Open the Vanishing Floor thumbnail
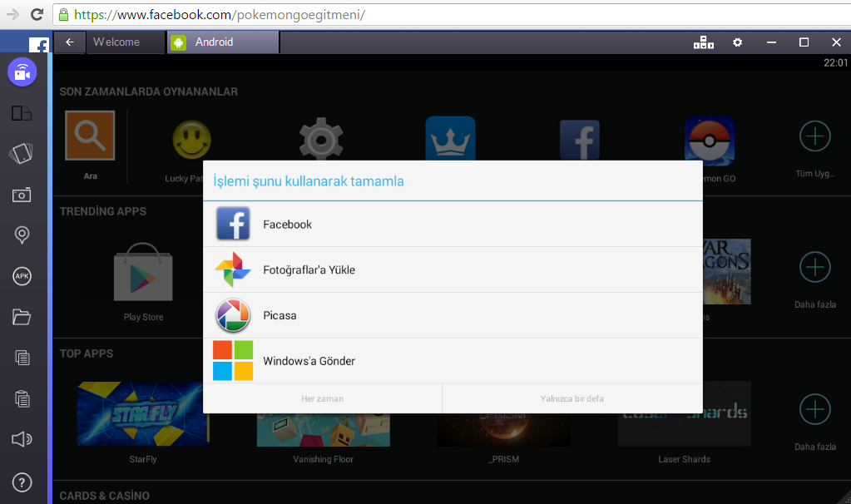 (324, 430)
